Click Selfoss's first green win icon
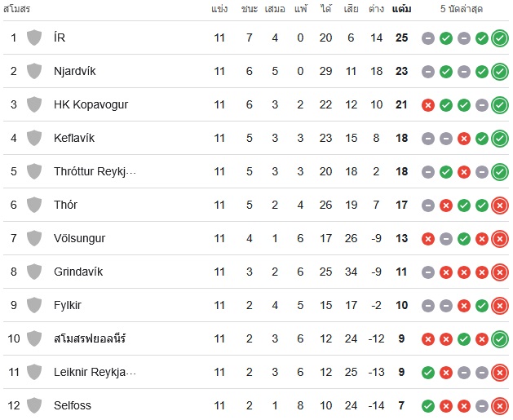This screenshot has height=420, width=513. [428, 406]
